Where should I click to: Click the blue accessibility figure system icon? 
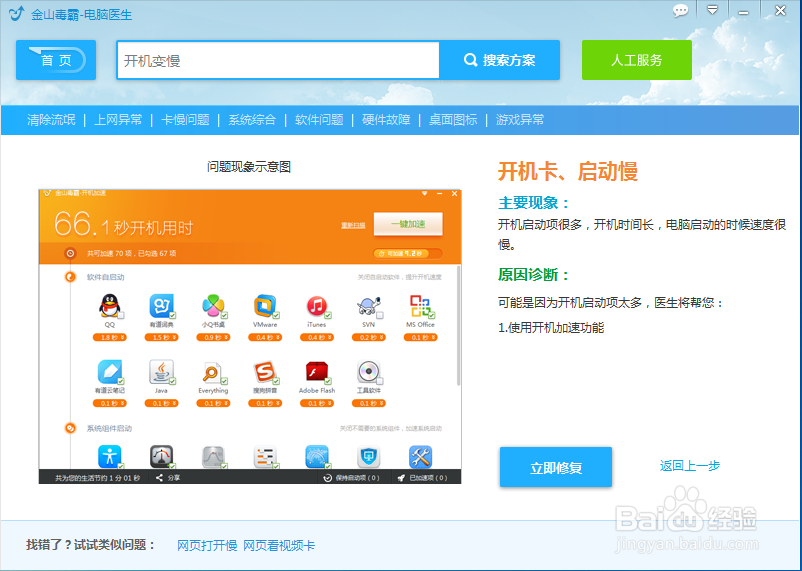pyautogui.click(x=109, y=456)
